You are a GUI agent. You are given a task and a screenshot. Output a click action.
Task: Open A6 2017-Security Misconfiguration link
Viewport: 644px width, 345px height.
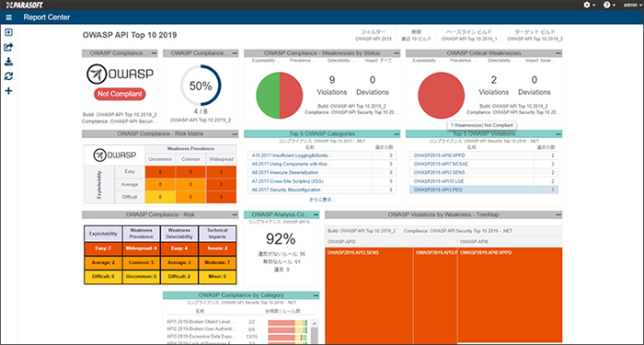[x=286, y=190]
